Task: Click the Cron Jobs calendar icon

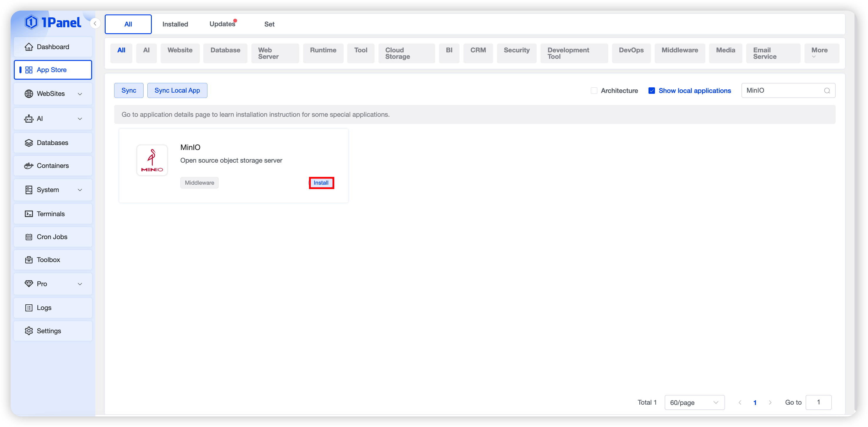Action: [29, 237]
